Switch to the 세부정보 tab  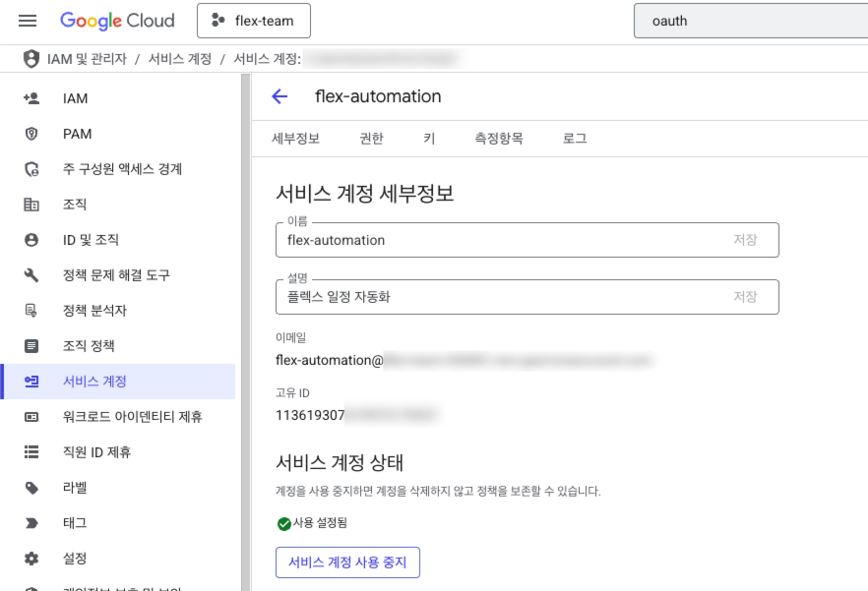coord(296,139)
